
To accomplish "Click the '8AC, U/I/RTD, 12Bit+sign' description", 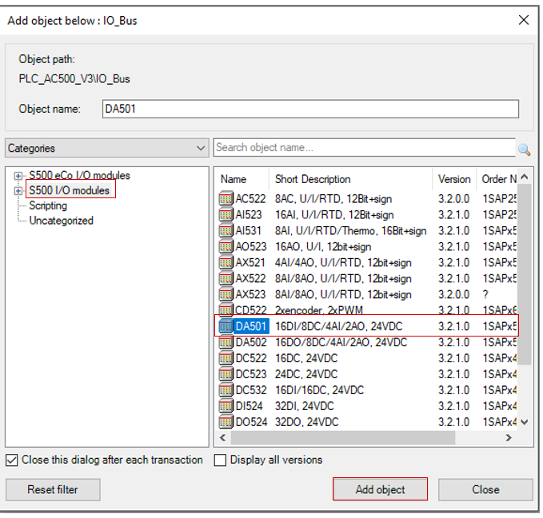I will tap(333, 199).
